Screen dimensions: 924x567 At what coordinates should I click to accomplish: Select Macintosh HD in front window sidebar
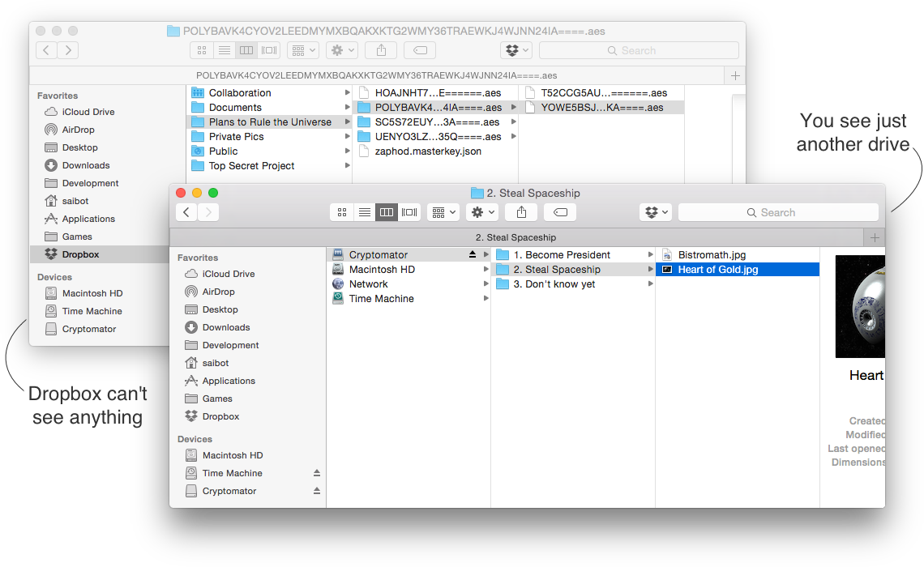[232, 455]
